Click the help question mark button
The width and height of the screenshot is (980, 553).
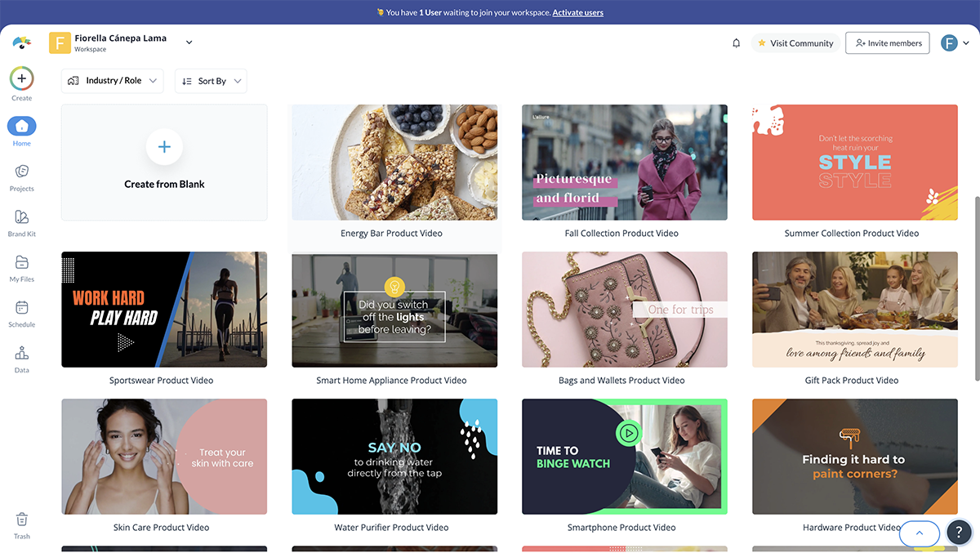[x=960, y=533]
